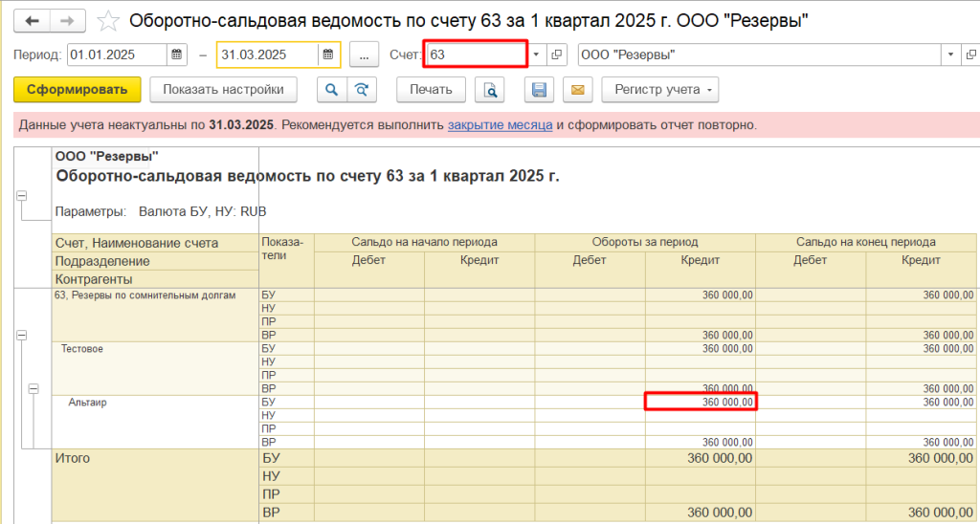The height and width of the screenshot is (524, 980).
Task: Click Показать настройки button
Action: [223, 90]
